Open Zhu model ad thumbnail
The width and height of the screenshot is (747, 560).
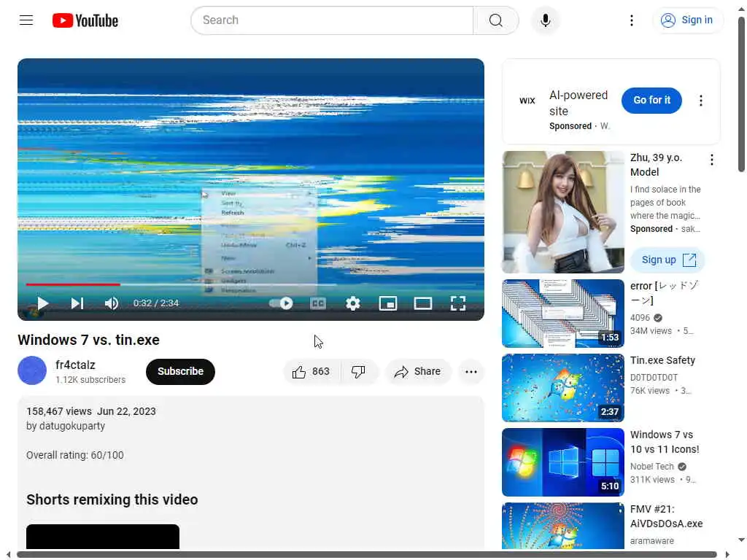562,212
